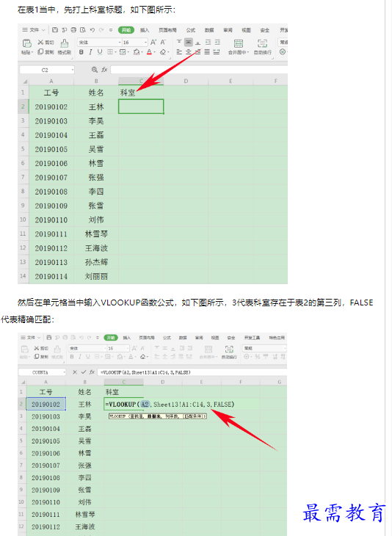Decrease font size (A-) in the upper spreadsheet
The width and height of the screenshot is (392, 536).
pos(163,42)
